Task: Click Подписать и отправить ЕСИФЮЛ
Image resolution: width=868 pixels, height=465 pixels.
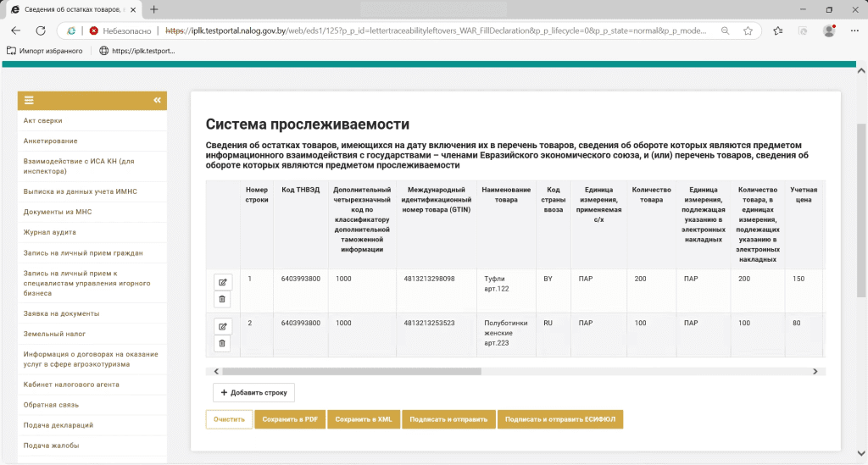Action: click(x=560, y=419)
